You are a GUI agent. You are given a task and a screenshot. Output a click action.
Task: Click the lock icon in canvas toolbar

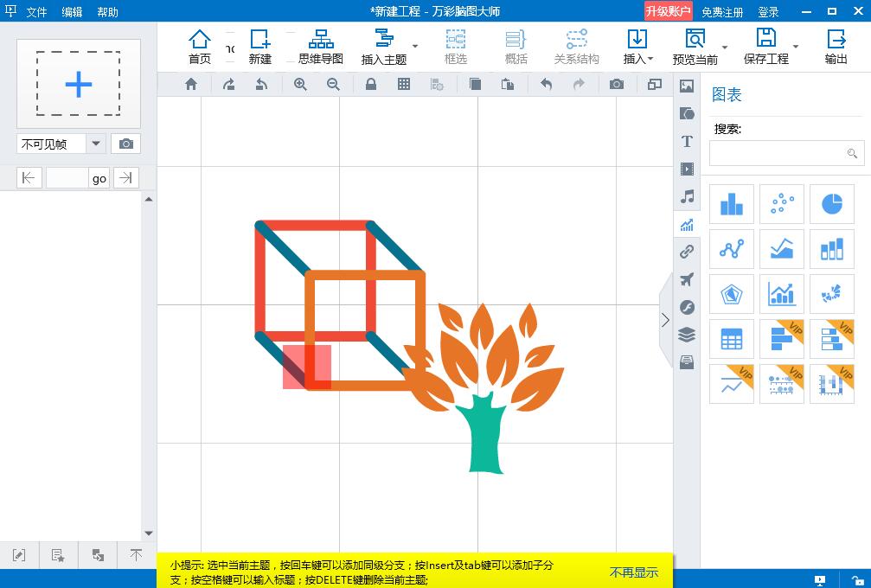(x=370, y=84)
